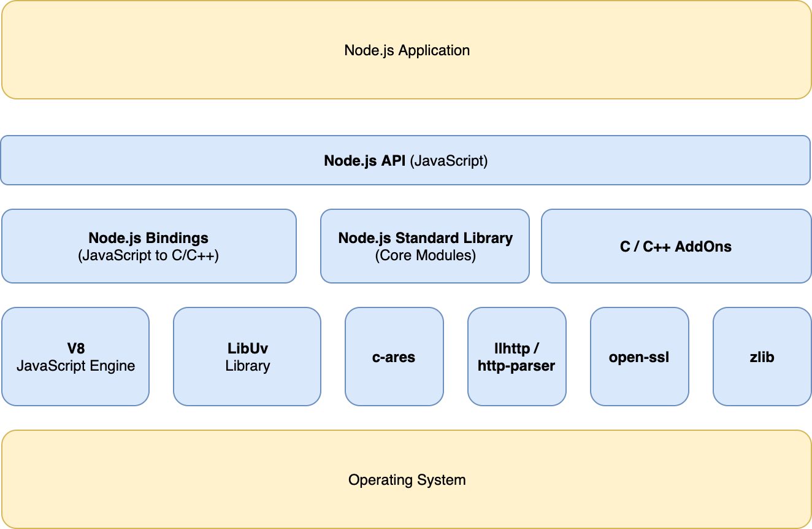This screenshot has width=812, height=529.
Task: Click the Library subtitle under LibUv
Action: point(247,366)
